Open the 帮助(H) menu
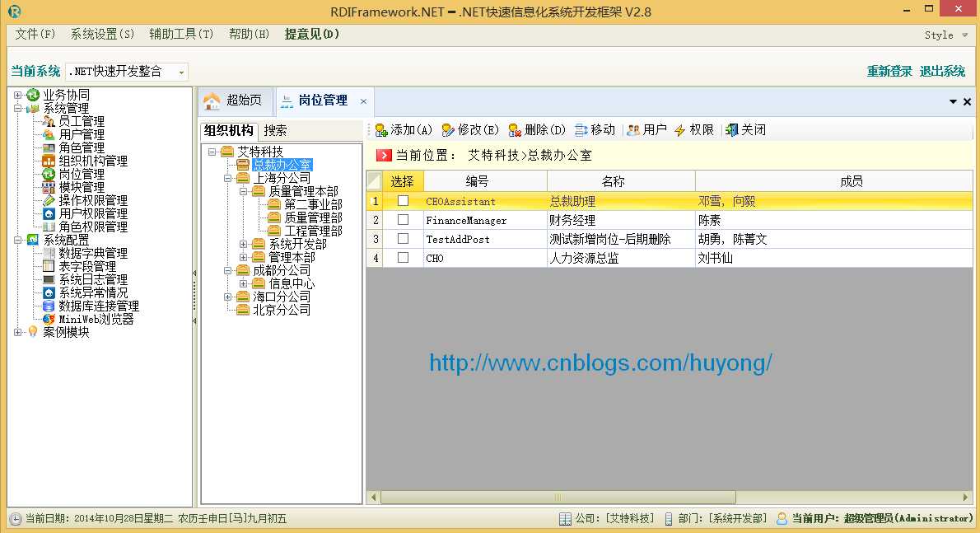Image resolution: width=980 pixels, height=533 pixels. coord(249,34)
